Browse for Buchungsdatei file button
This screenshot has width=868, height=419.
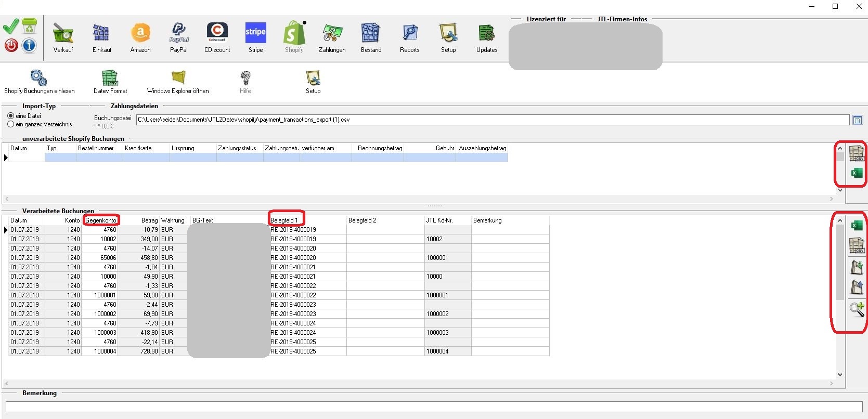[858, 120]
